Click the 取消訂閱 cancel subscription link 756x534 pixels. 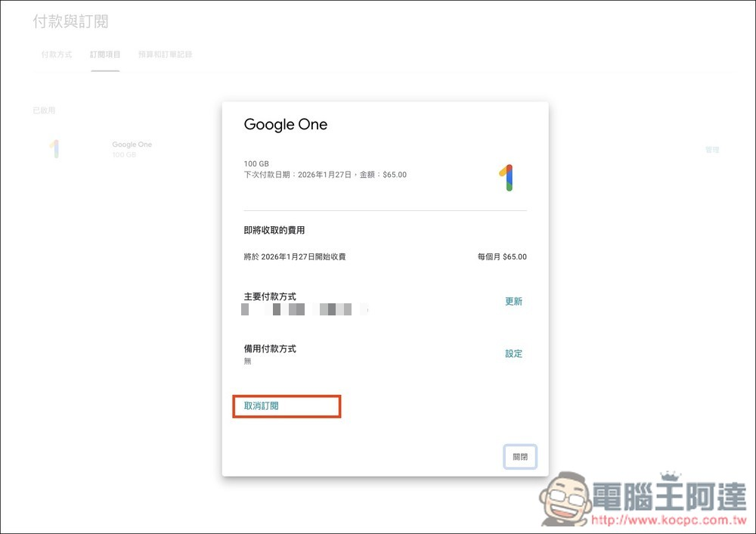click(x=262, y=405)
